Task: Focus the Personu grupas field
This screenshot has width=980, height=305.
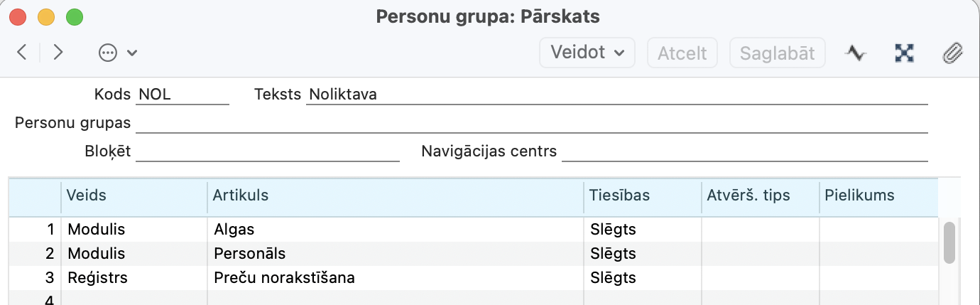Action: point(531,123)
